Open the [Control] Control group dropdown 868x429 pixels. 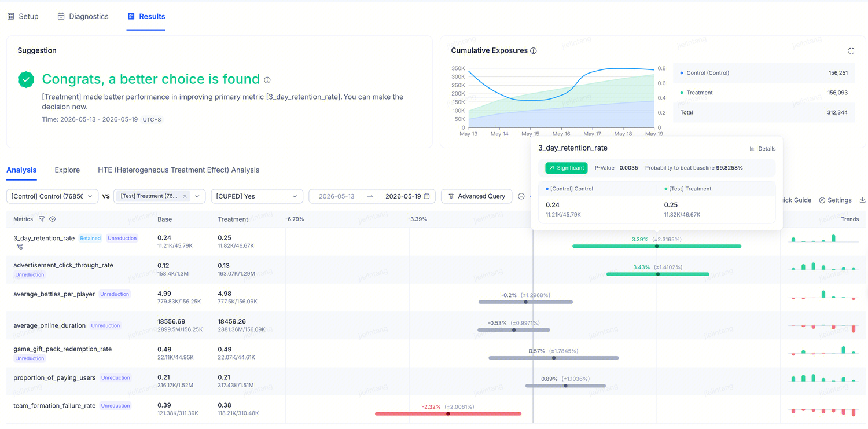tap(53, 196)
